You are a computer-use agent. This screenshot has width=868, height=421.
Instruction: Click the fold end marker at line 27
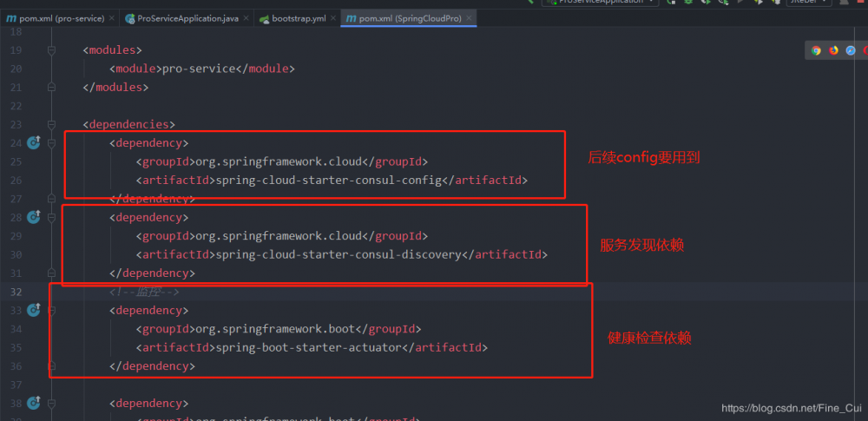(51, 199)
